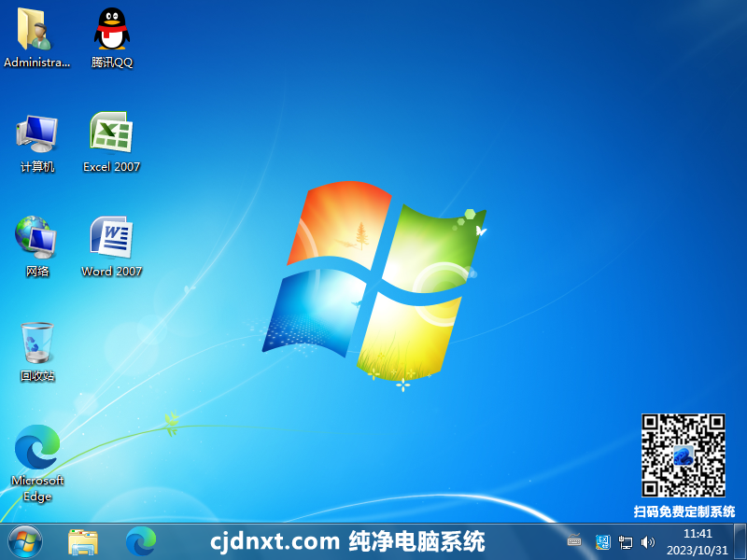Viewport: 747px width, 560px height.
Task: Click the volume speaker icon
Action: tap(647, 542)
